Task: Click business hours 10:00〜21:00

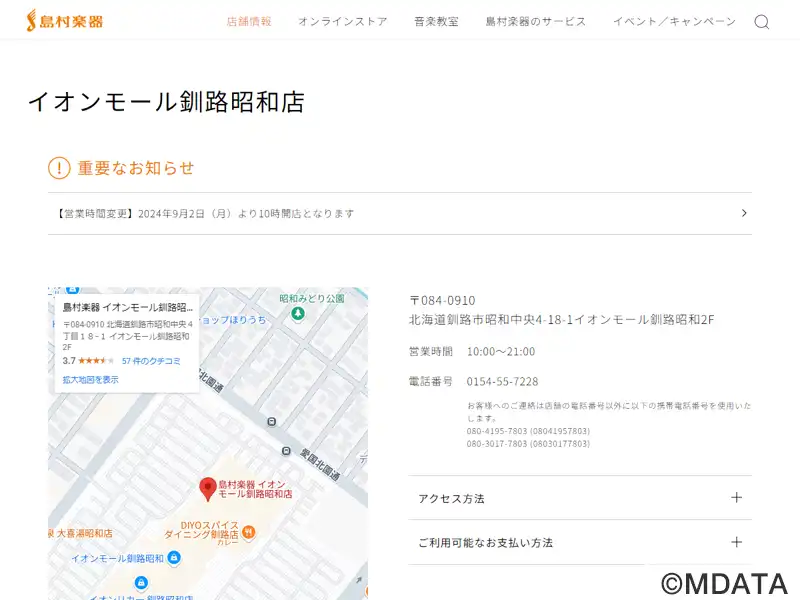Action: (501, 352)
